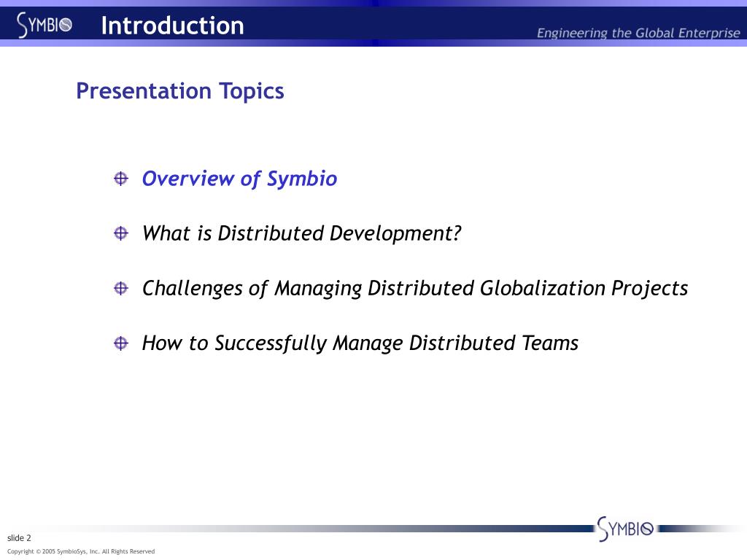The image size is (747, 560).
Task: Click the bullet beside How to Successfully Manage
Action: 121,343
